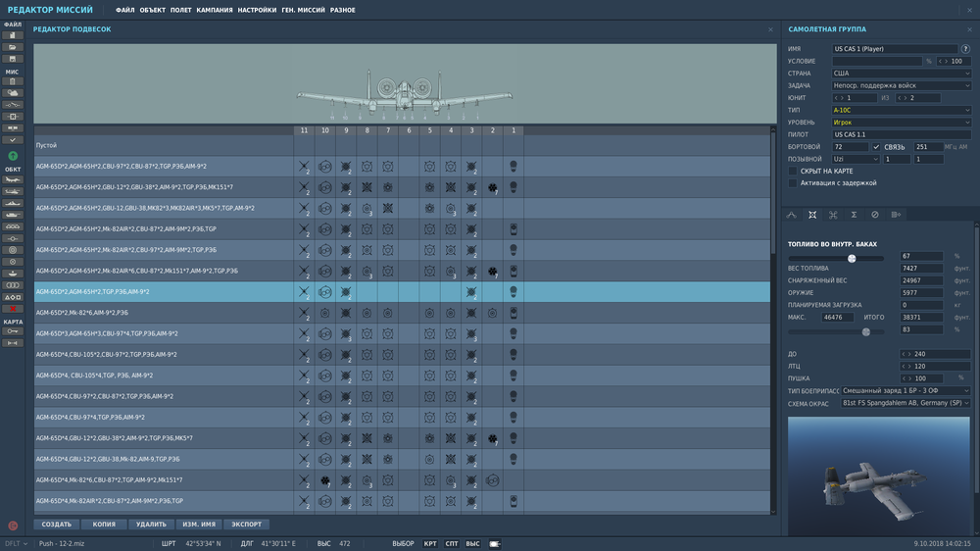Open the ТИП БОЕПРИПАСОВ ammo type dropdown

pos(906,391)
